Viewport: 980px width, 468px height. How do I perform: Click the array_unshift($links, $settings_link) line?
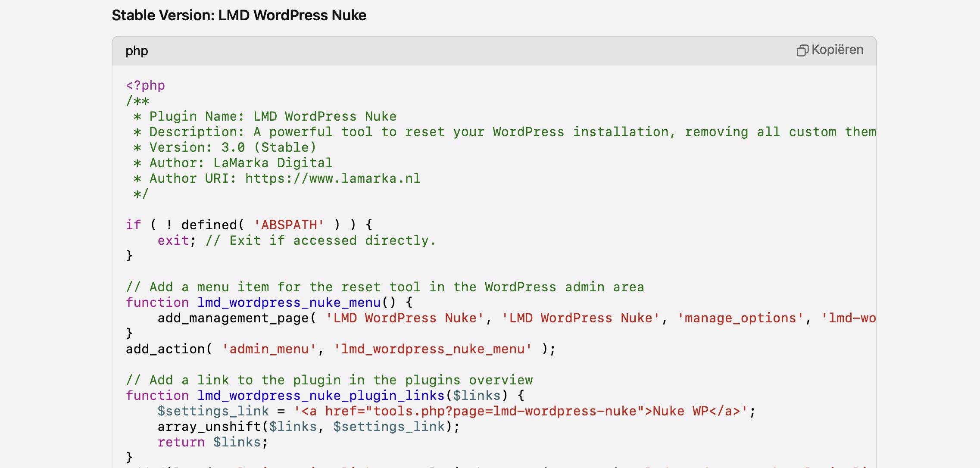pyautogui.click(x=309, y=427)
